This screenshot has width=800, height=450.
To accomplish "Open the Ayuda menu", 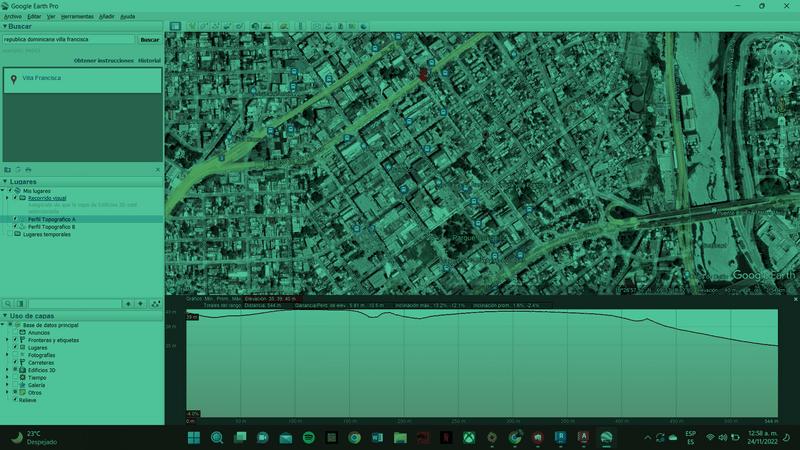I will pos(128,16).
